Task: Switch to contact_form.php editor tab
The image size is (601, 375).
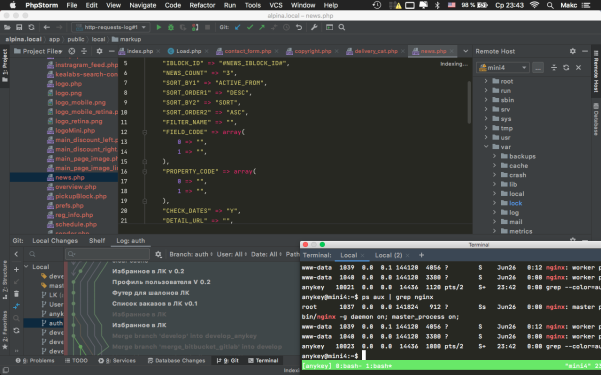Action: coord(248,51)
